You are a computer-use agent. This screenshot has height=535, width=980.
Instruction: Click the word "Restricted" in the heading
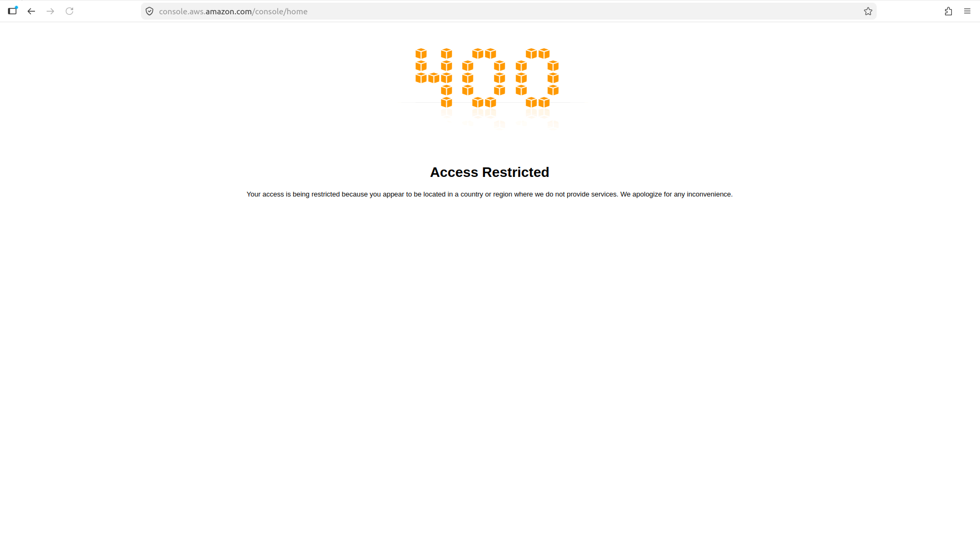[x=515, y=172]
